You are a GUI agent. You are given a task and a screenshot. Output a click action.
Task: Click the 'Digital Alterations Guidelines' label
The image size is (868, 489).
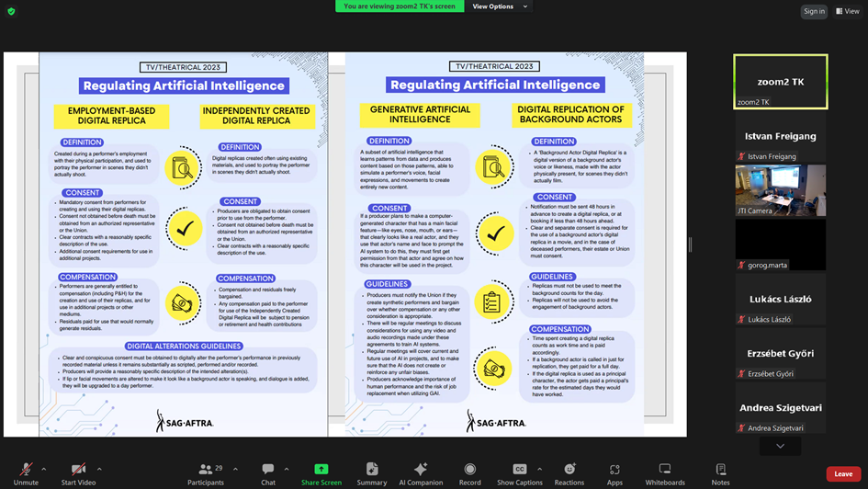click(184, 347)
